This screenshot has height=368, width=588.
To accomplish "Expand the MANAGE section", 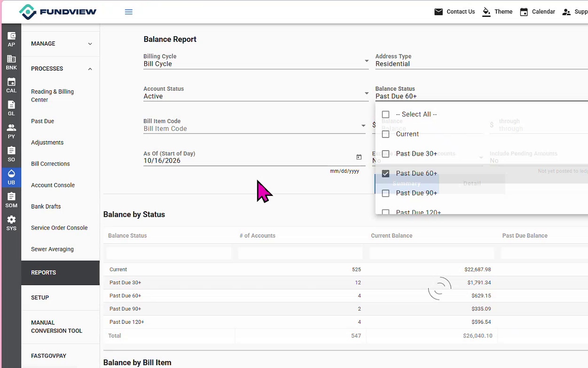I will pyautogui.click(x=60, y=44).
